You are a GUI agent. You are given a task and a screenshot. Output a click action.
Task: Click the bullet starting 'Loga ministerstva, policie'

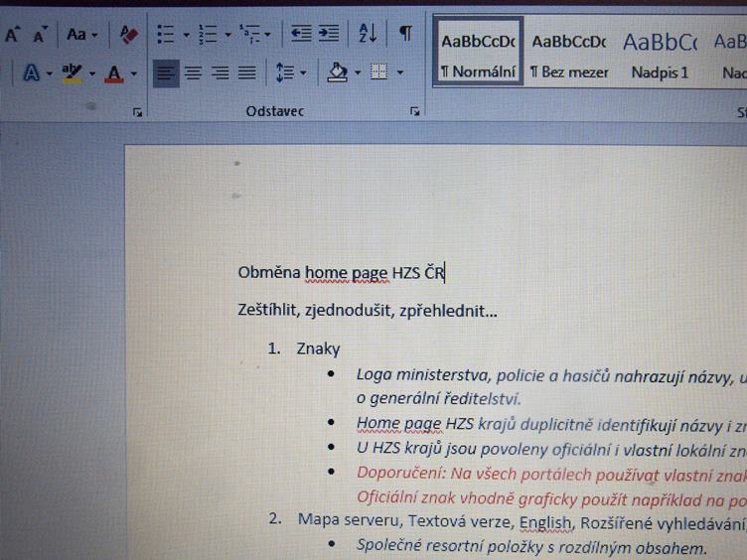(x=551, y=376)
